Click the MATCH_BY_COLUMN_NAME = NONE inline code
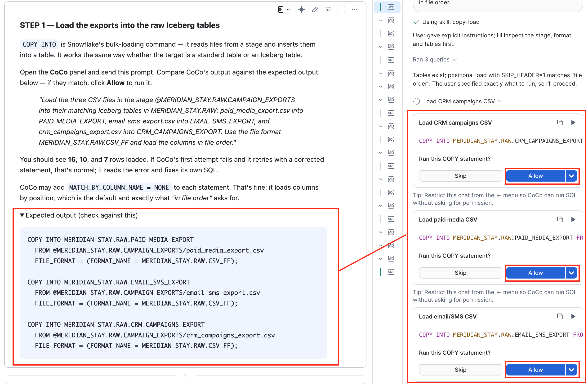The image size is (588, 384). point(119,188)
